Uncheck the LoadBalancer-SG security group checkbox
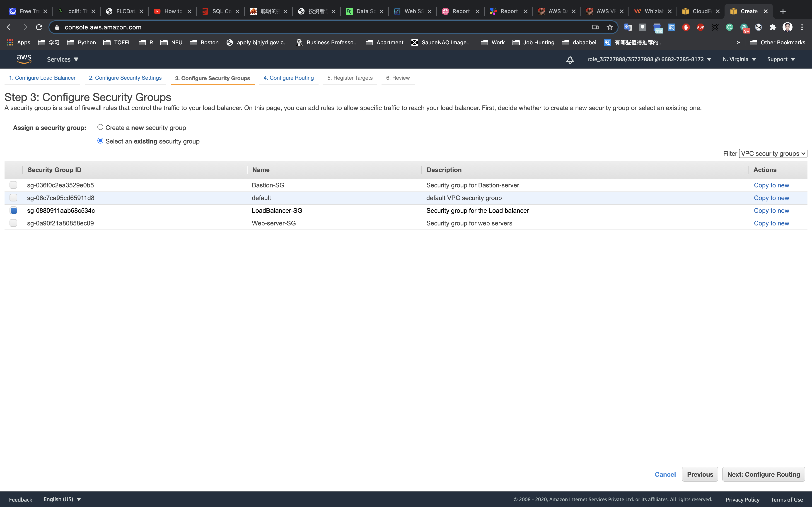The height and width of the screenshot is (507, 812). click(x=13, y=210)
